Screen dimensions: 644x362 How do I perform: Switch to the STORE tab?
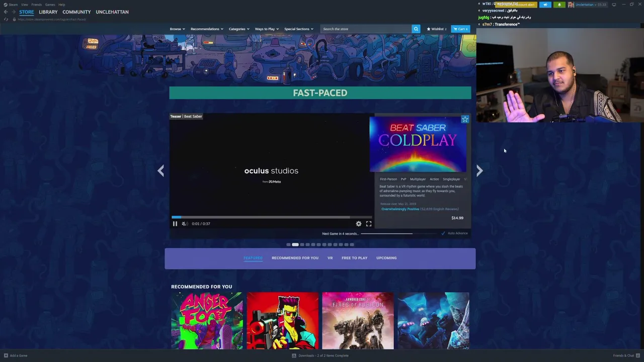click(x=27, y=12)
